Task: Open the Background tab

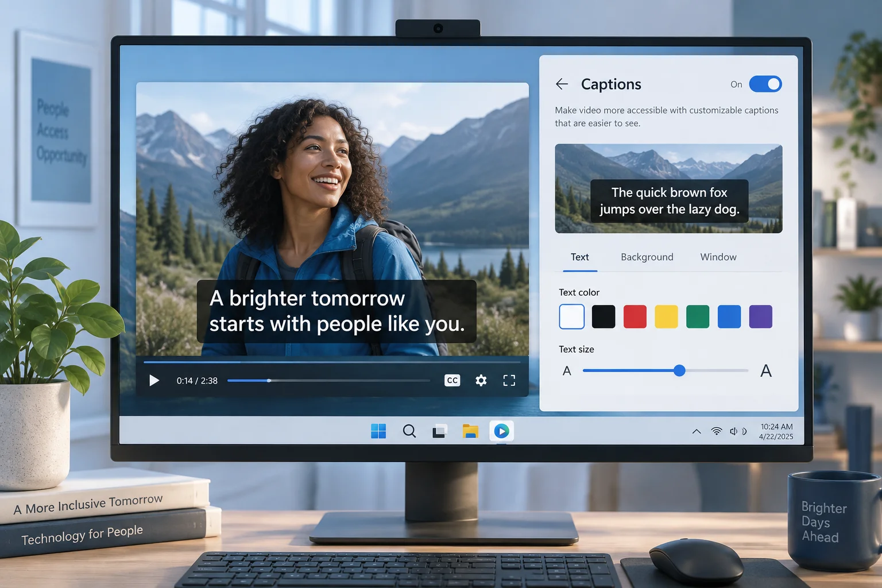Action: click(x=647, y=257)
